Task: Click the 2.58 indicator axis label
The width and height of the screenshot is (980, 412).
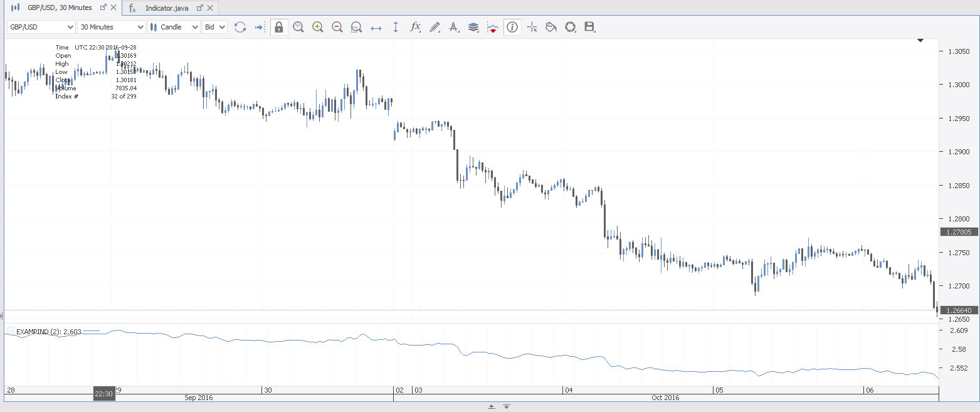Action: pyautogui.click(x=959, y=349)
